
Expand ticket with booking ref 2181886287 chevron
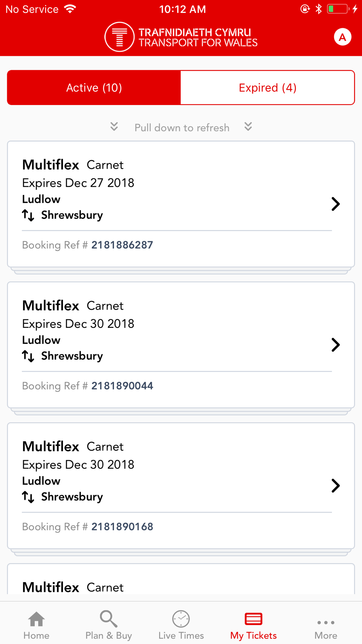(336, 204)
